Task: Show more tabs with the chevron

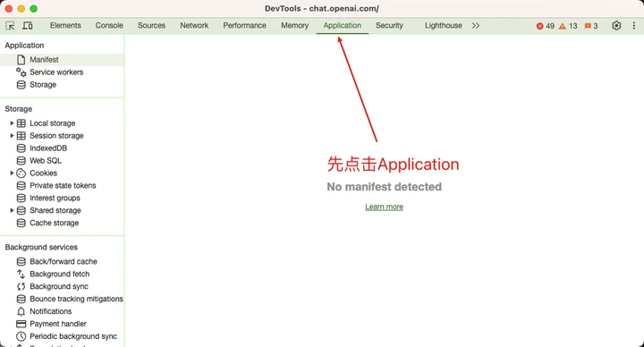Action: 476,25
